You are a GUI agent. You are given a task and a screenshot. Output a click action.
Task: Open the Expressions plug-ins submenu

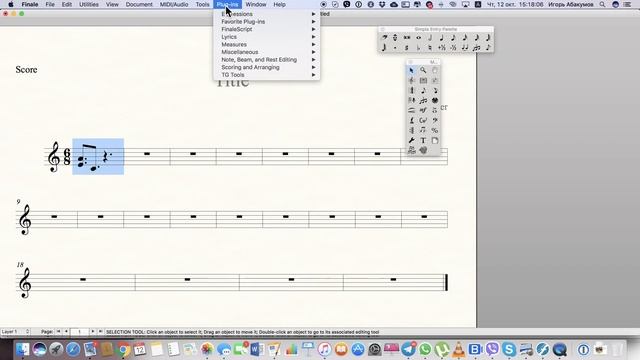tap(267, 14)
